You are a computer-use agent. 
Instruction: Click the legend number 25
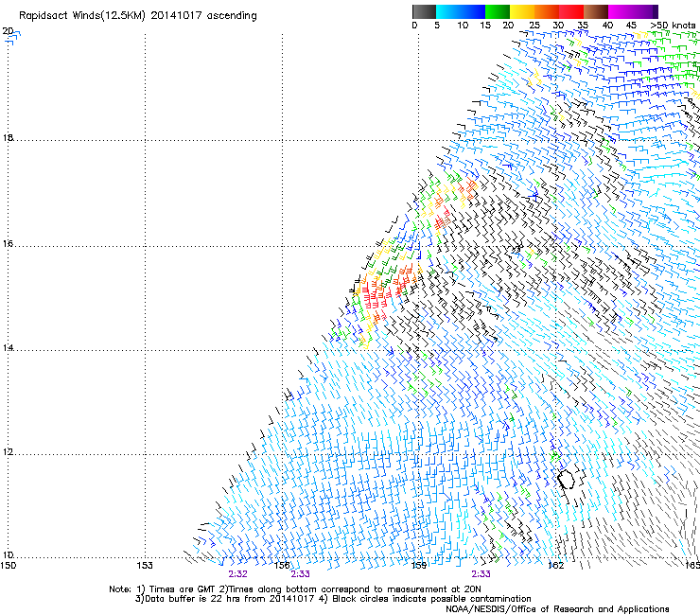point(534,26)
